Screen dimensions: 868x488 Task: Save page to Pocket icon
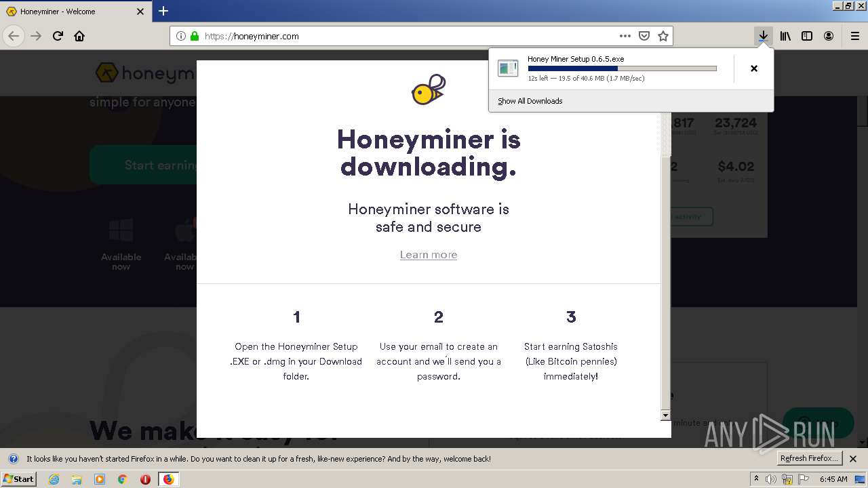click(x=644, y=36)
